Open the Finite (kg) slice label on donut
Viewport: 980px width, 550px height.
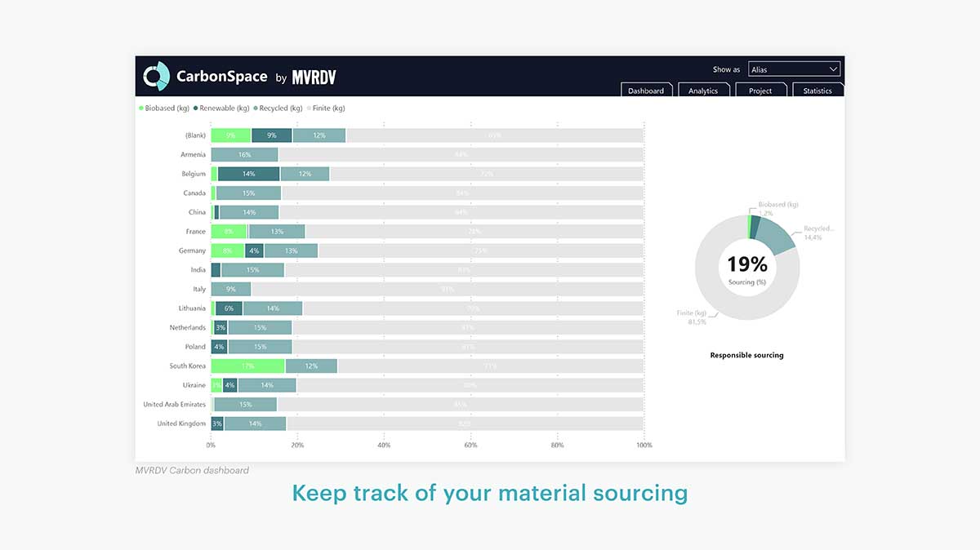688,315
